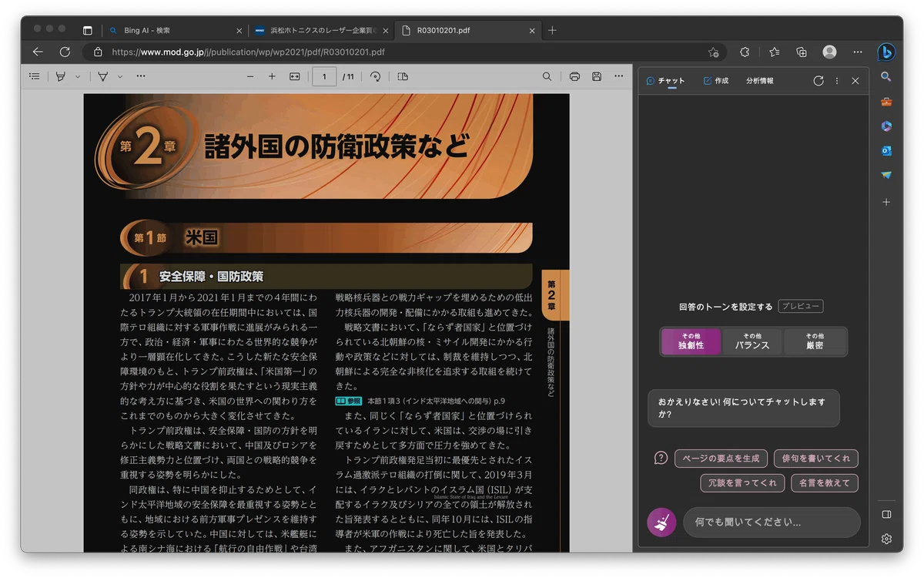Open PDF toolbar more options at right

[x=619, y=76]
